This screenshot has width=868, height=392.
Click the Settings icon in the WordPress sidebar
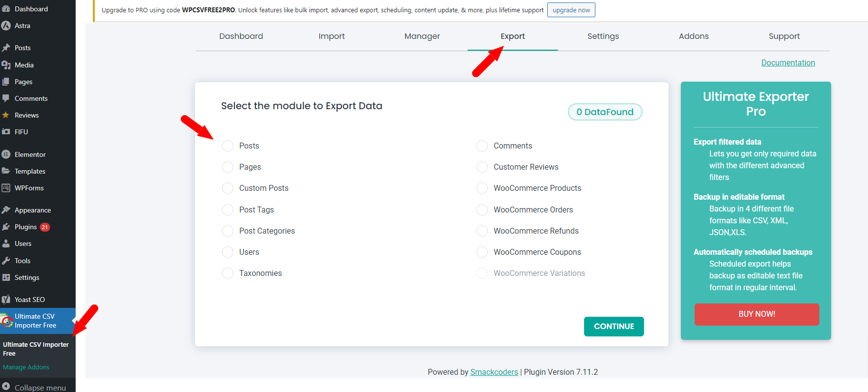[x=6, y=277]
